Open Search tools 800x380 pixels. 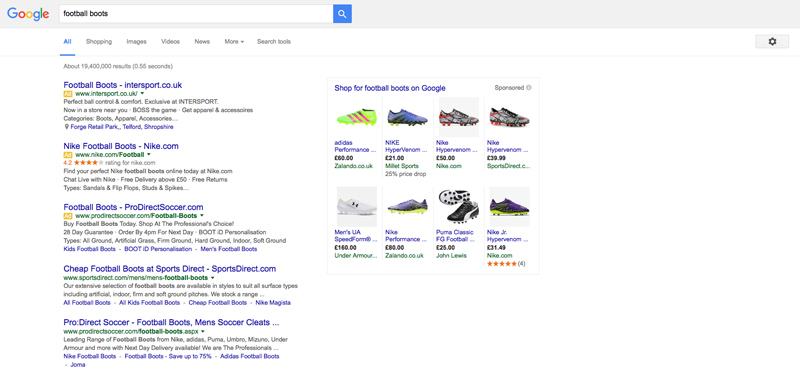(274, 42)
